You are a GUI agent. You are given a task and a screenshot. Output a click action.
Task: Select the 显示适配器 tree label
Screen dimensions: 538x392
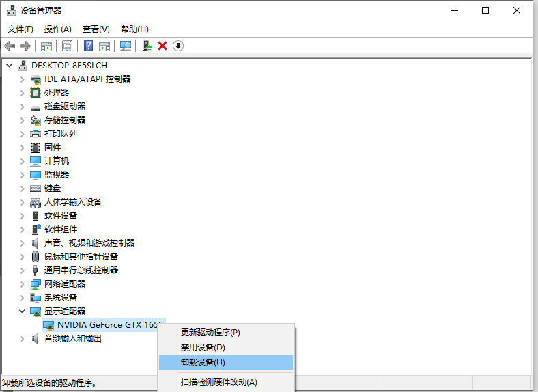(65, 311)
